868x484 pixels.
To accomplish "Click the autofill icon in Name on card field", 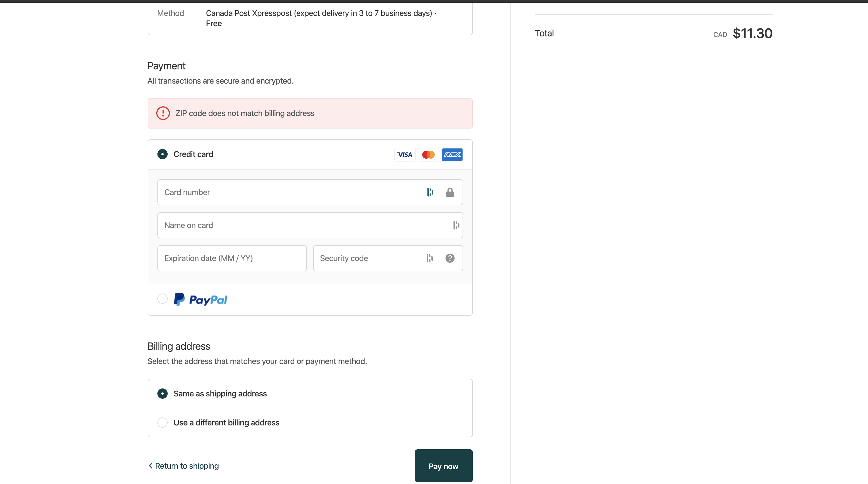I will 456,225.
